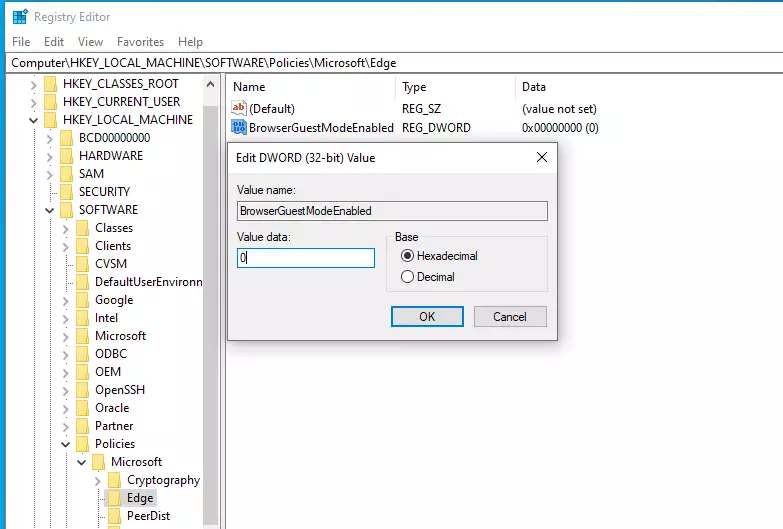Click the Registry Editor app icon

pos(20,16)
